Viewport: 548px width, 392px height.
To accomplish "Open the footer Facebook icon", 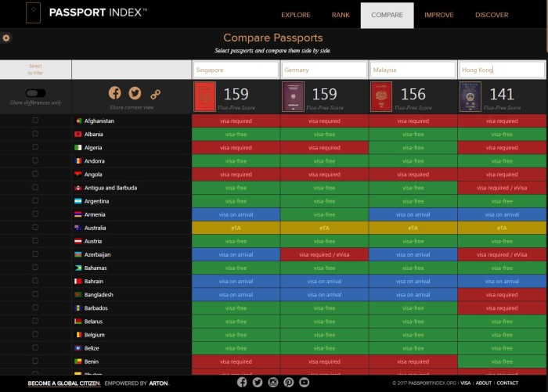I will point(242,382).
